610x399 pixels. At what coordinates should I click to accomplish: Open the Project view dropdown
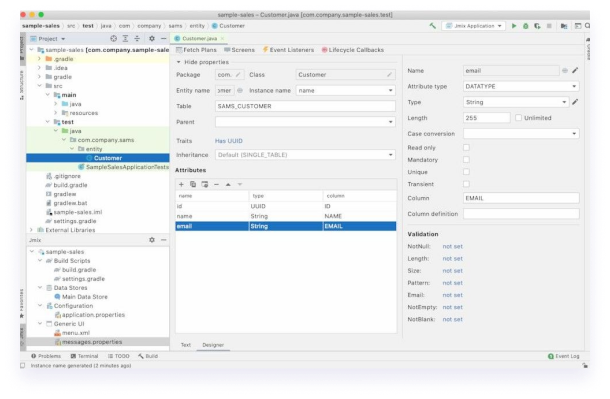(x=48, y=38)
